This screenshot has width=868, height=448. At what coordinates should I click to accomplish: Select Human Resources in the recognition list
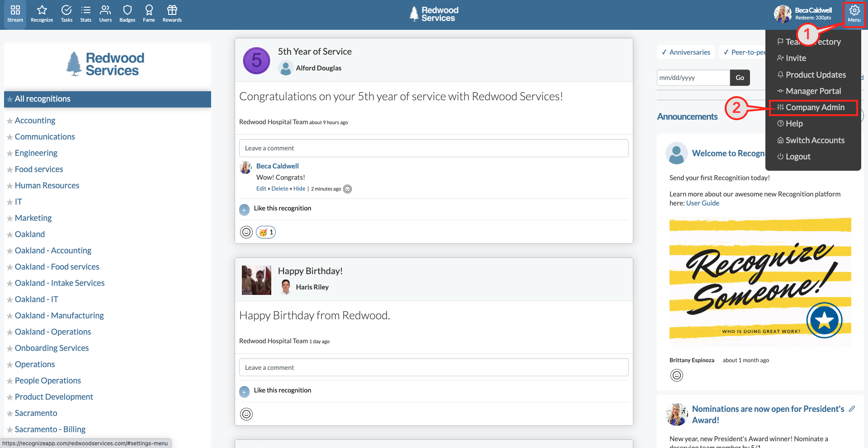(47, 186)
